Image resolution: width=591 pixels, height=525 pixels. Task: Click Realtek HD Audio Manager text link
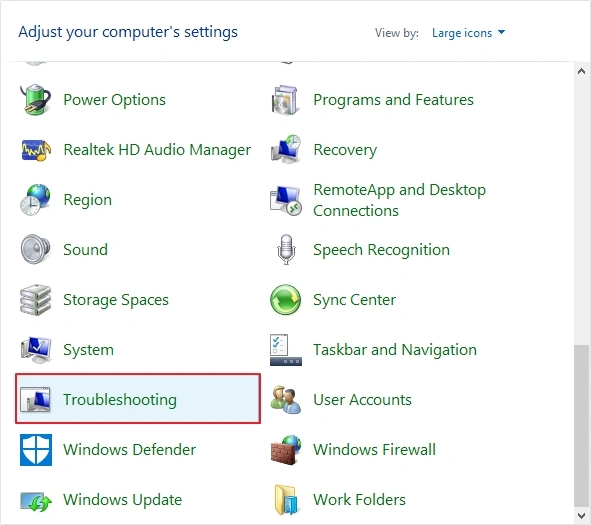[157, 150]
